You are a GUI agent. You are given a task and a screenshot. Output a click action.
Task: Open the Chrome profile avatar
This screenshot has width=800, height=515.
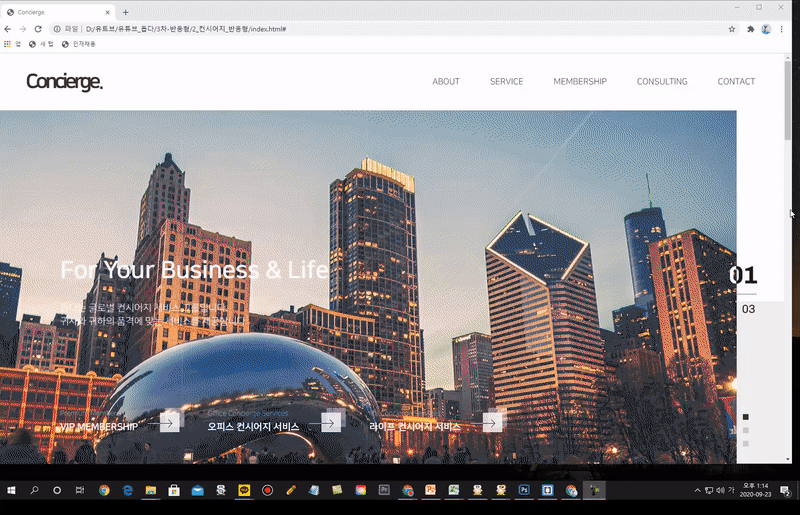tap(766, 29)
